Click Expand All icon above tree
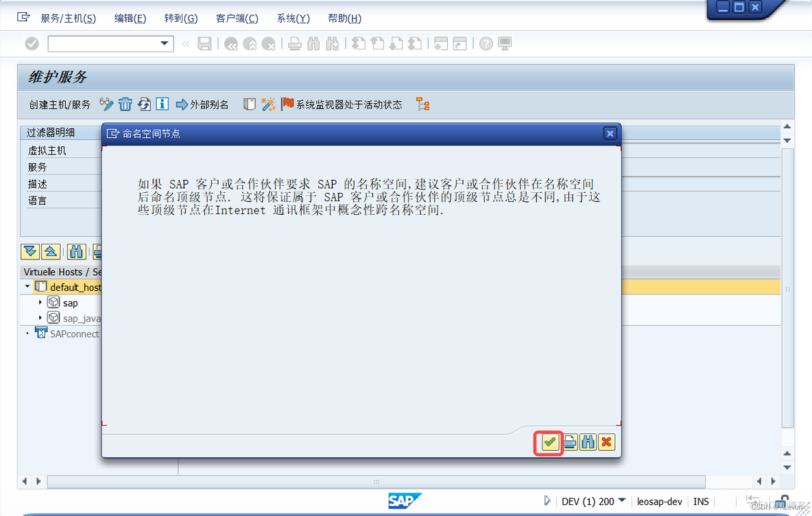812x516 pixels. [30, 252]
